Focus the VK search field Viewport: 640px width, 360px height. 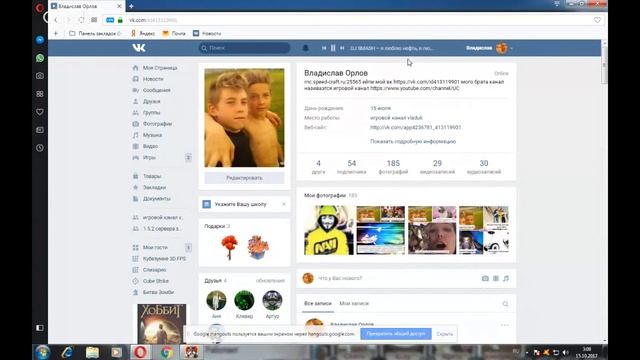pos(244,48)
